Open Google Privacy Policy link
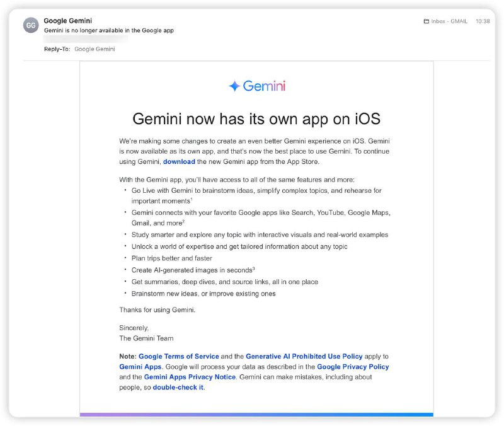 click(353, 367)
